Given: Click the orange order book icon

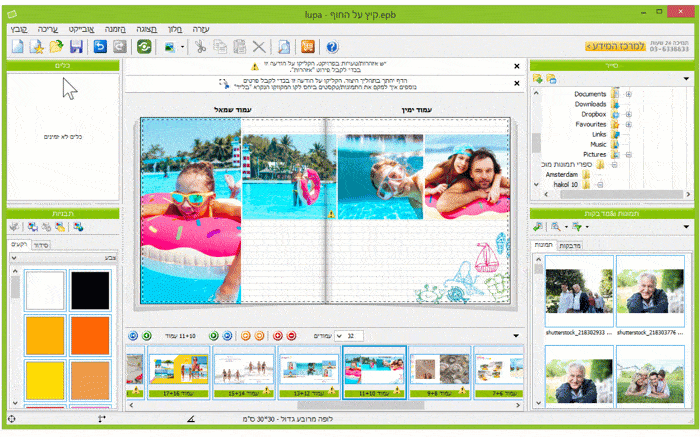Looking at the screenshot, I should [308, 47].
